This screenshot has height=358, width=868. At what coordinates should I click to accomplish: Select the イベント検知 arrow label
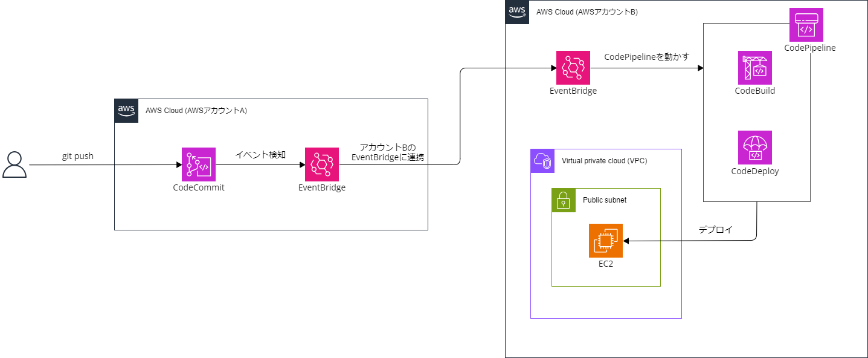[x=260, y=154]
